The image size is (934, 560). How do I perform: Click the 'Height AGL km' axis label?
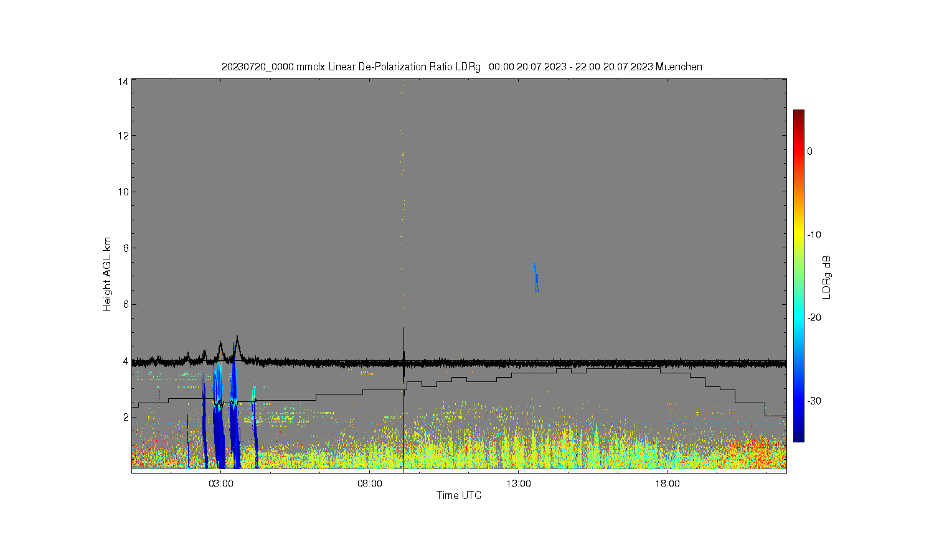(107, 274)
